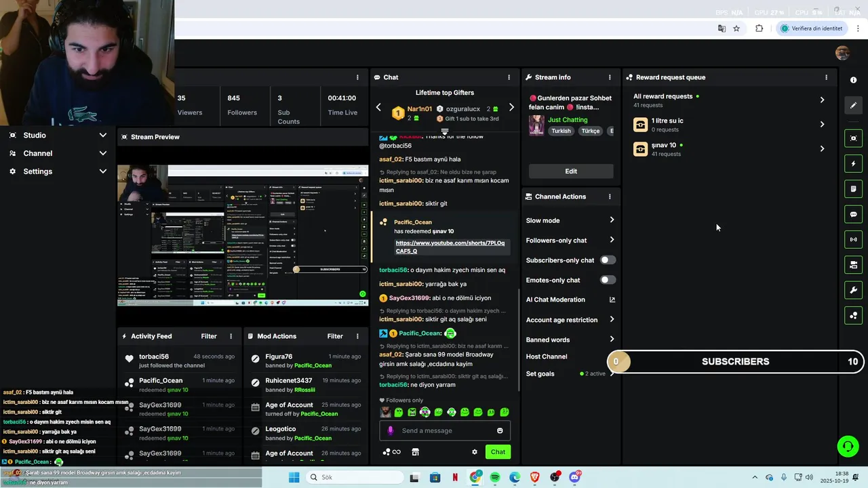The height and width of the screenshot is (488, 868).
Task: Click the wrench tools sidebar icon
Action: click(853, 290)
